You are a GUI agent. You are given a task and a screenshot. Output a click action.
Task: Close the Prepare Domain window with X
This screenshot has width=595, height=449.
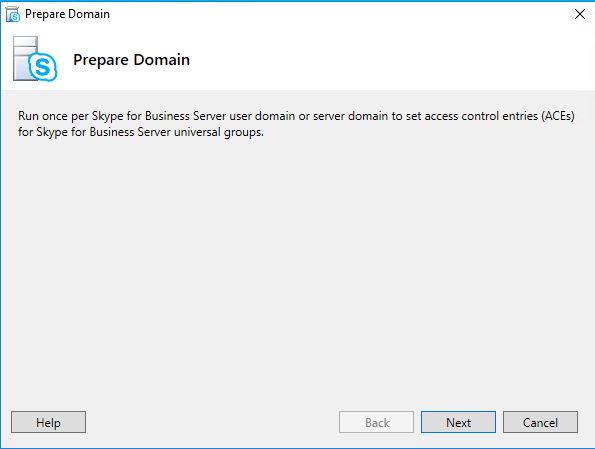point(579,14)
